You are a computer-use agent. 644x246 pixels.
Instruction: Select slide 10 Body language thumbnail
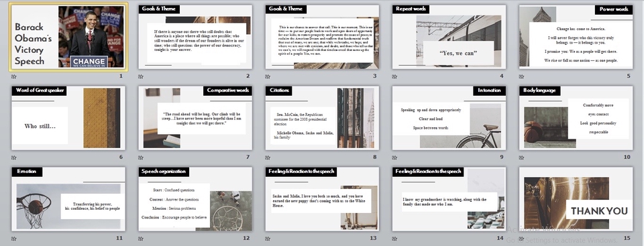pyautogui.click(x=576, y=118)
